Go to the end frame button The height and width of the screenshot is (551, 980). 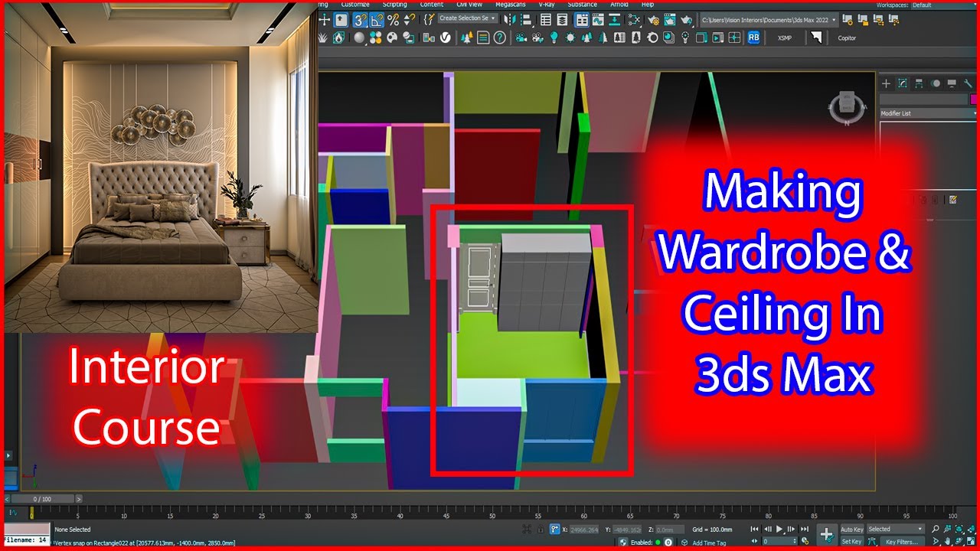coord(805,529)
